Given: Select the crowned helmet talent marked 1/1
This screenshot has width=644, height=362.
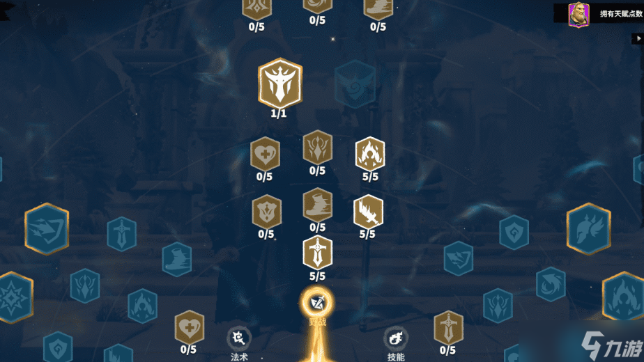Looking at the screenshot, I should click(280, 84).
